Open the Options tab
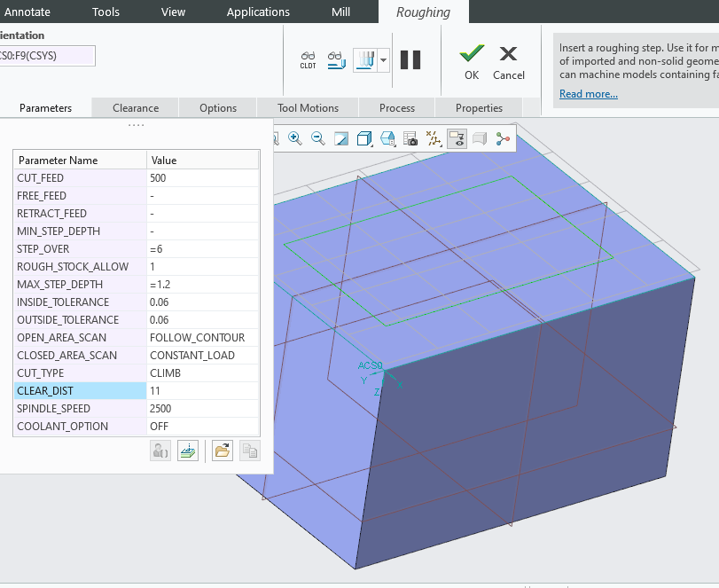The height and width of the screenshot is (588, 719). 218,108
